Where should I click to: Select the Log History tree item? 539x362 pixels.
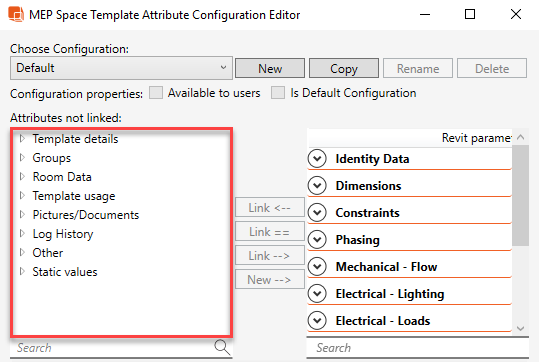tap(63, 234)
